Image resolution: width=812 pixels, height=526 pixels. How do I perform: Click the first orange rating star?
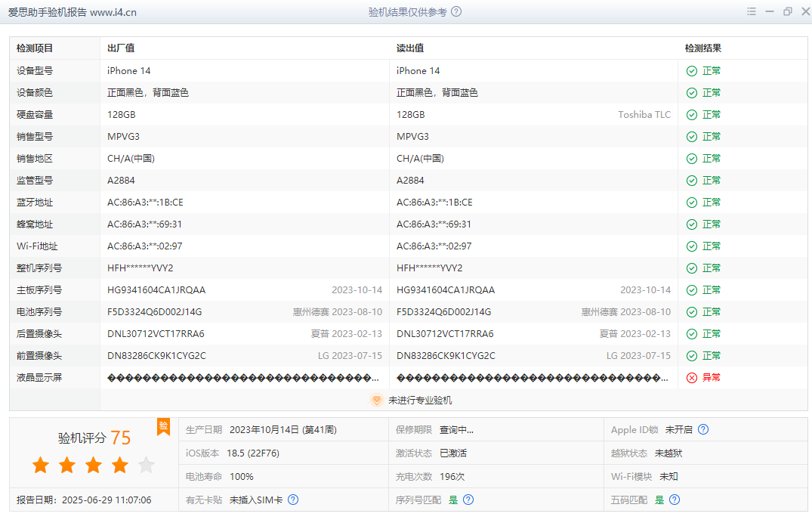(x=41, y=466)
